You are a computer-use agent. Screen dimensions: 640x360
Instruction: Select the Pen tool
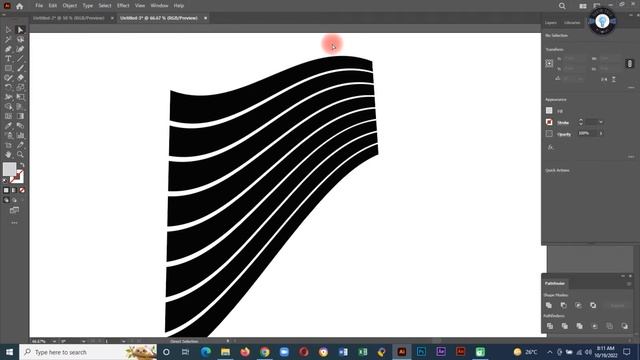click(x=8, y=49)
